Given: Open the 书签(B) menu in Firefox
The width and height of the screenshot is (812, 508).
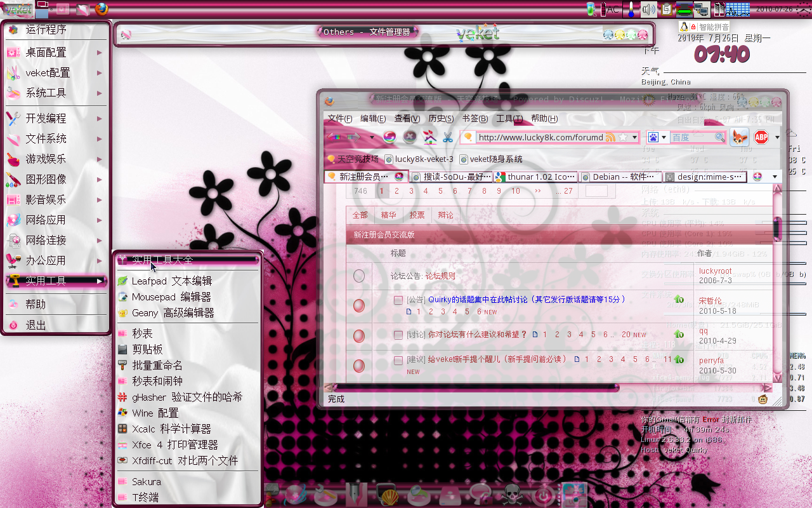Looking at the screenshot, I should click(475, 119).
